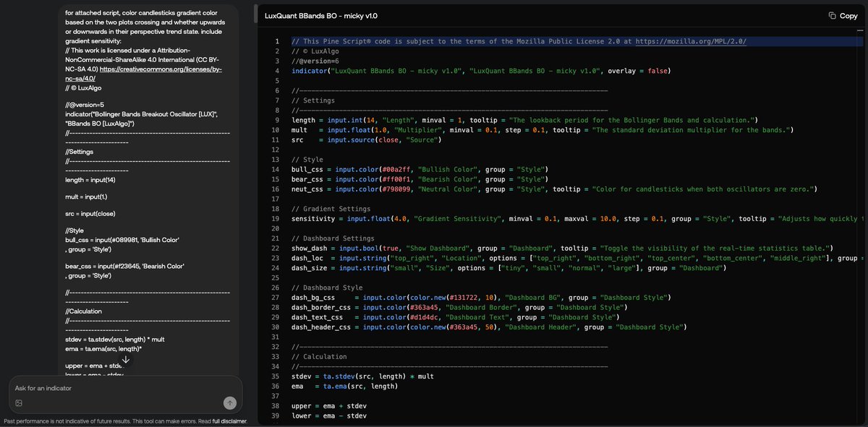
Task: Click '//Settings' in the chat message
Action: pyautogui.click(x=80, y=152)
